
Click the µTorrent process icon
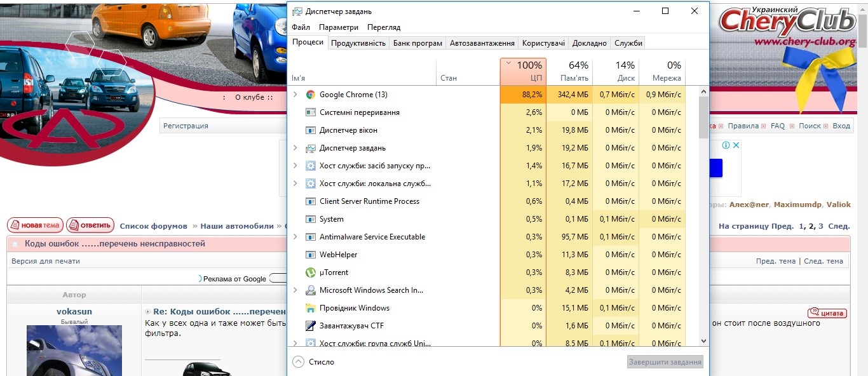tap(310, 272)
